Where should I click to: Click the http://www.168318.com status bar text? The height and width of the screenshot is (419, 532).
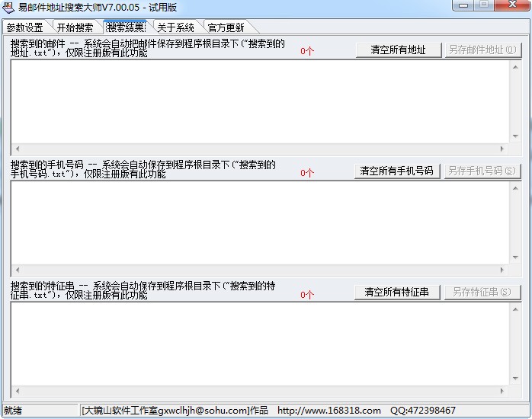coord(328,411)
